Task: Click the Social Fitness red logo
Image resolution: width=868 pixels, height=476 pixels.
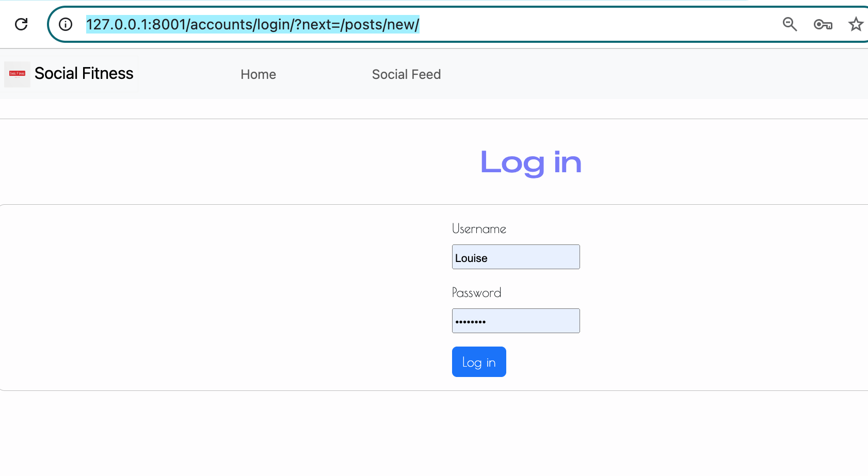Action: (17, 74)
